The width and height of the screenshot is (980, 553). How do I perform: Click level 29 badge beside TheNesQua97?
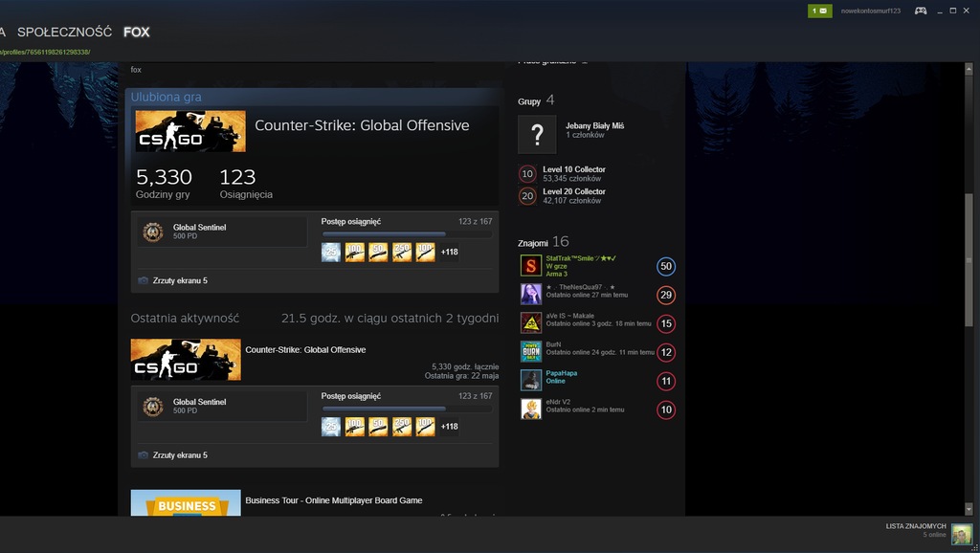666,295
